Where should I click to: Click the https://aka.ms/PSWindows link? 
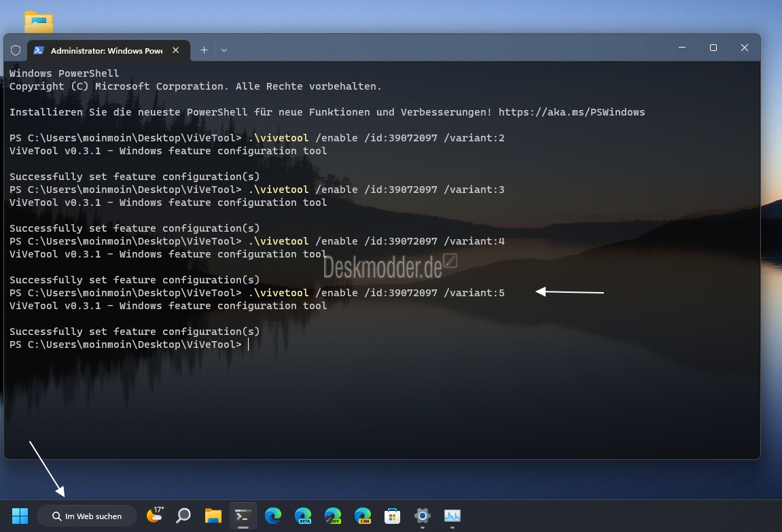[x=571, y=112]
